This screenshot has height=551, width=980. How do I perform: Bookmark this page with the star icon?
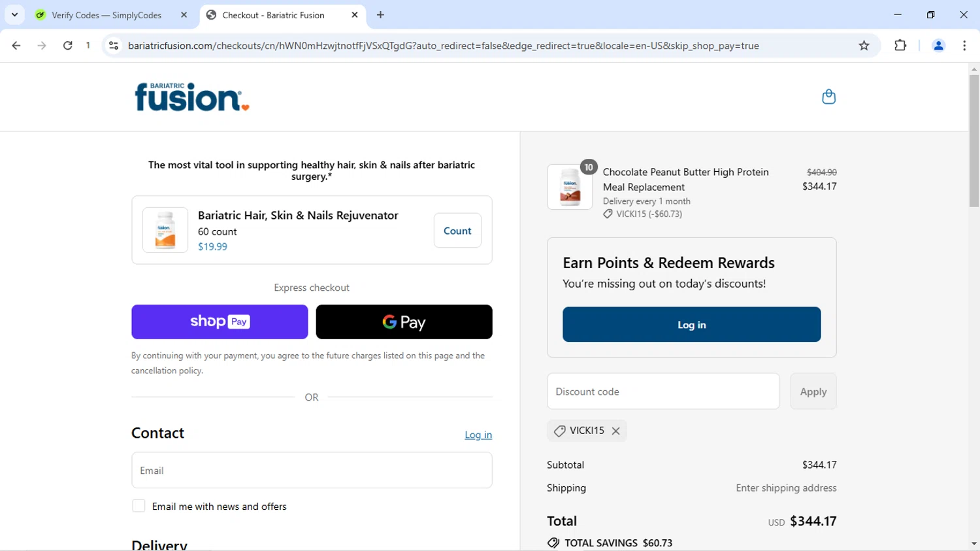pos(864,46)
